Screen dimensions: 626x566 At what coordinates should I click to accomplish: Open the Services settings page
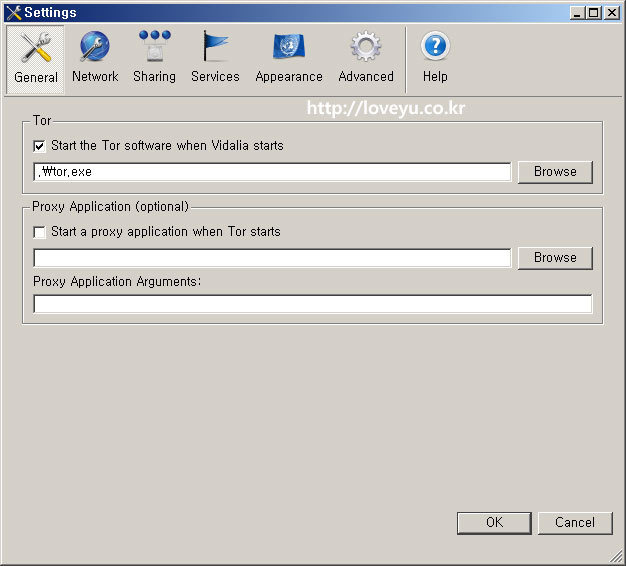[x=215, y=59]
